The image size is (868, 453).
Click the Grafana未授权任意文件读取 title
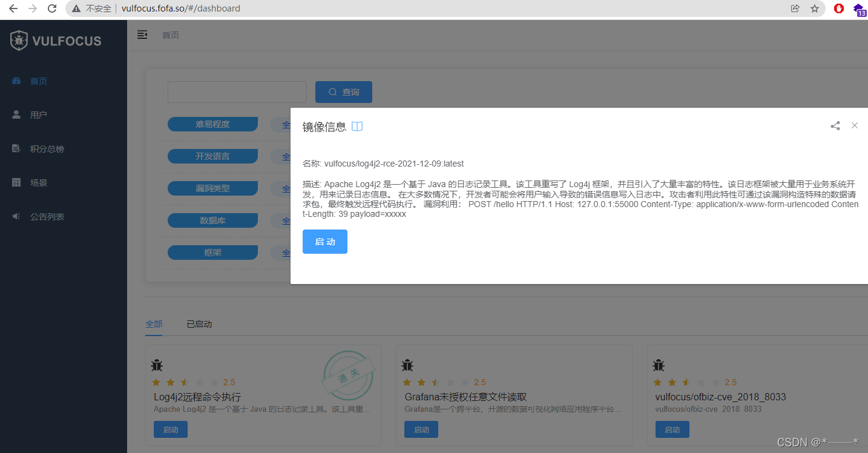tap(465, 397)
